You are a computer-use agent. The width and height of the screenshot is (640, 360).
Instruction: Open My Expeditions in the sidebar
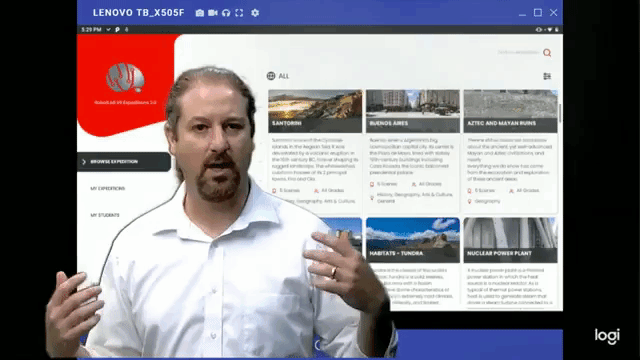tap(108, 189)
